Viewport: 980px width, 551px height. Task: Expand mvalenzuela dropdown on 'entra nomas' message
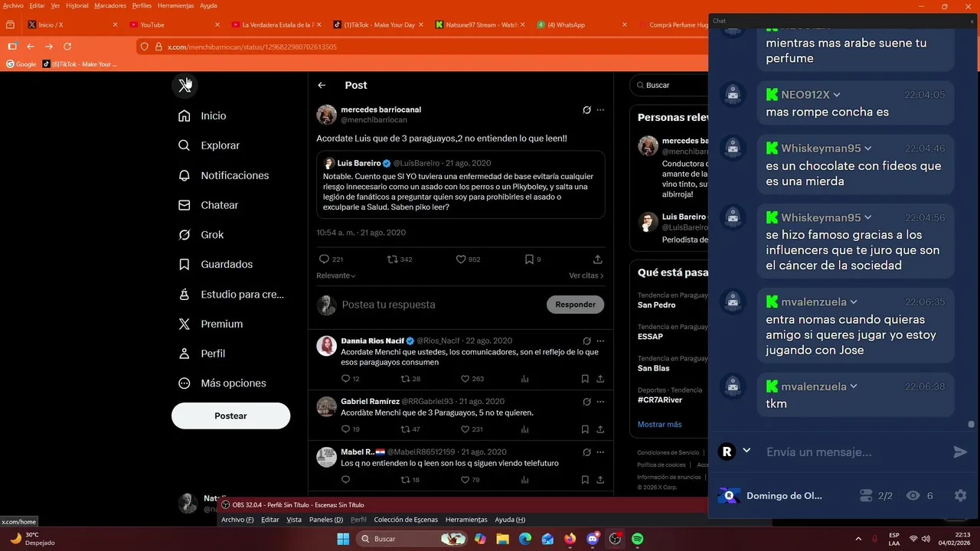click(x=854, y=302)
